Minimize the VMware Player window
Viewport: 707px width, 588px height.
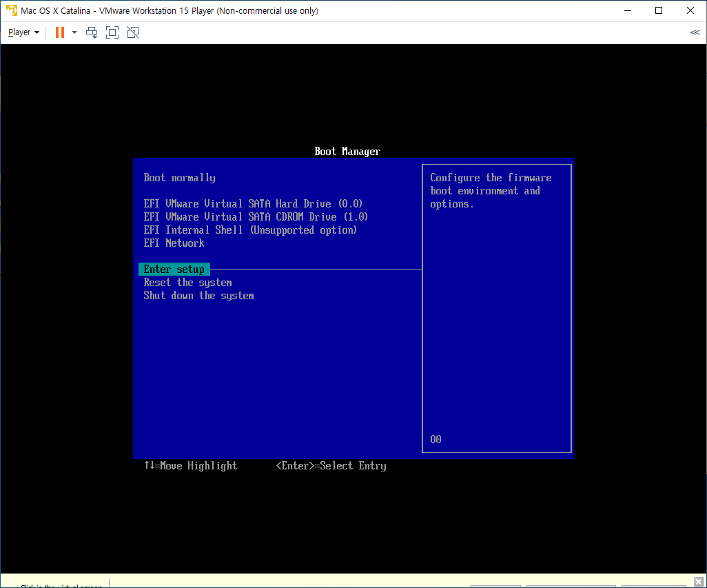[628, 10]
